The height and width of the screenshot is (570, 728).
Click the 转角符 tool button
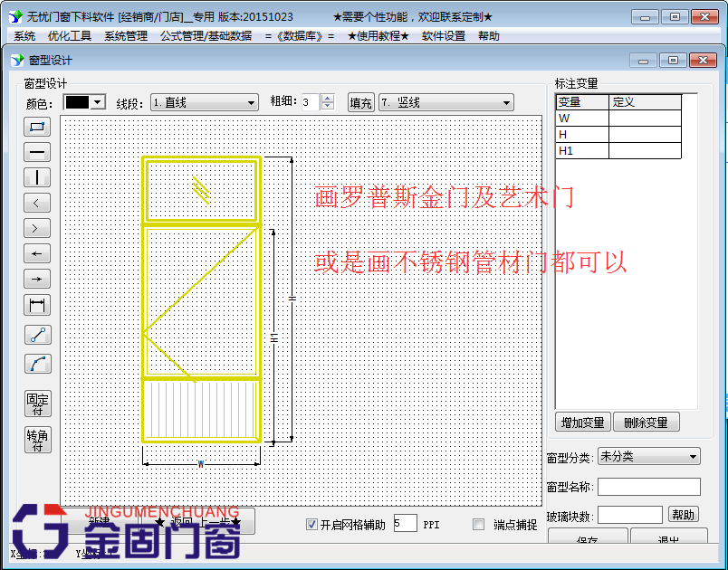coord(36,440)
